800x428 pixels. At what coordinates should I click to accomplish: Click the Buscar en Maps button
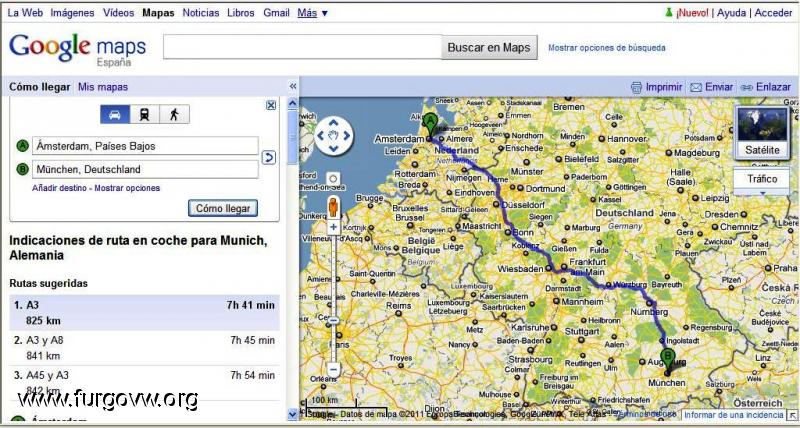489,47
